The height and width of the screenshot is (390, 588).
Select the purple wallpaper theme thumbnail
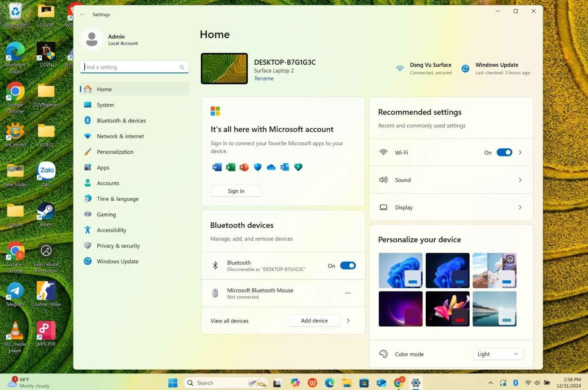[401, 308]
